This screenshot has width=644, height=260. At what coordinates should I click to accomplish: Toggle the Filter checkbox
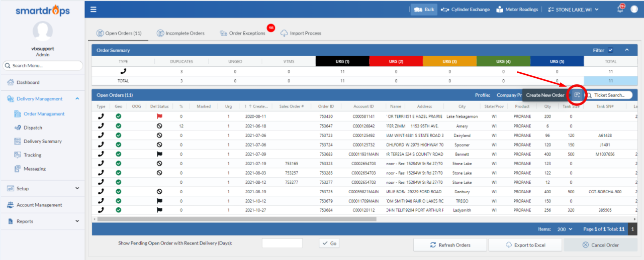[610, 50]
